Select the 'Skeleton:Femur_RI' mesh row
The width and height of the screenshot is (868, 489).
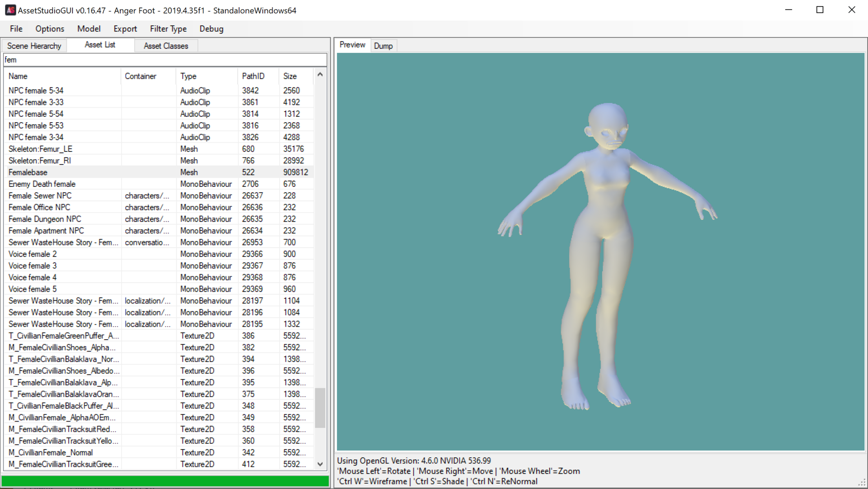click(x=159, y=161)
